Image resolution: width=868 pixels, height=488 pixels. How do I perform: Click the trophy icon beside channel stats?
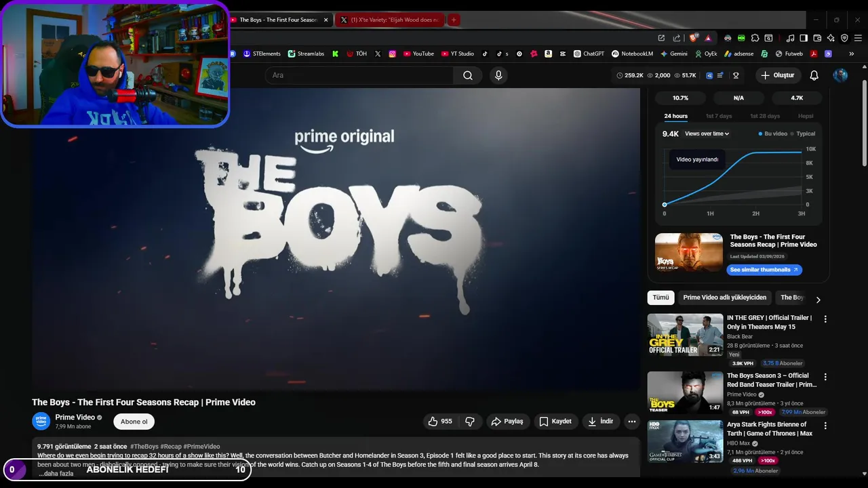pos(736,75)
